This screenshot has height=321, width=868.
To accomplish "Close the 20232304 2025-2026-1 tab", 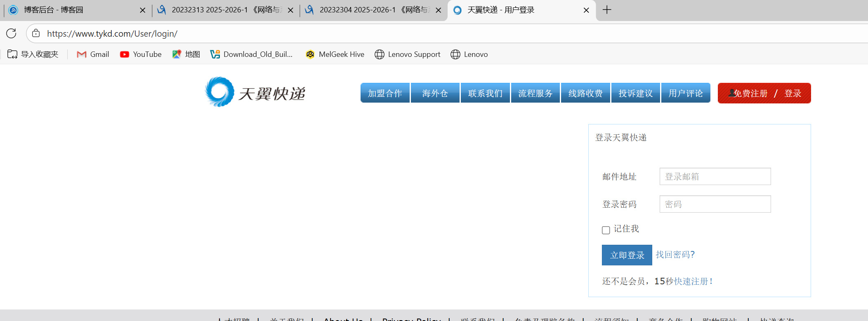I will tap(438, 10).
